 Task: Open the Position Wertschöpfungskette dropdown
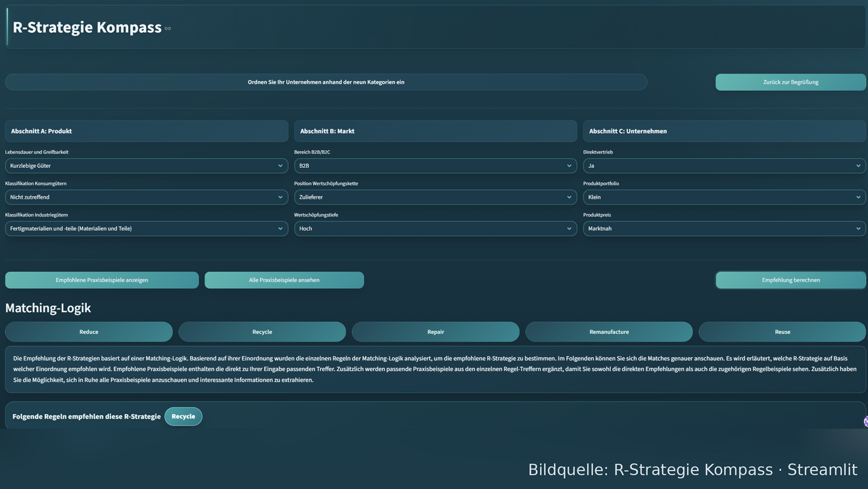[x=435, y=197]
